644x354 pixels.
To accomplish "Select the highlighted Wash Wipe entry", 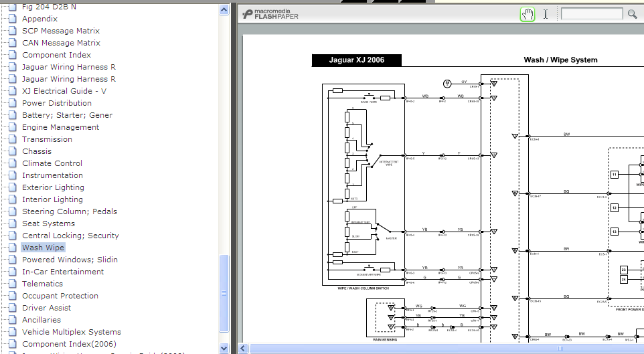I will coord(43,248).
